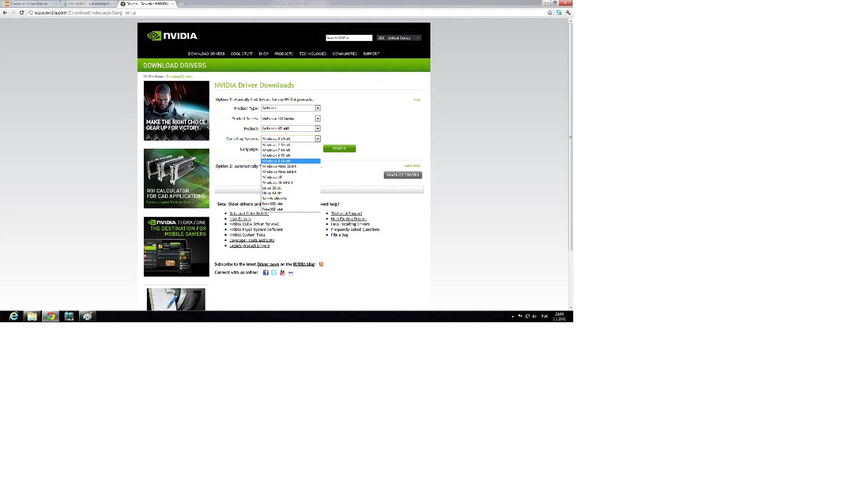Choose Windows XP 64-bit option

coord(291,183)
